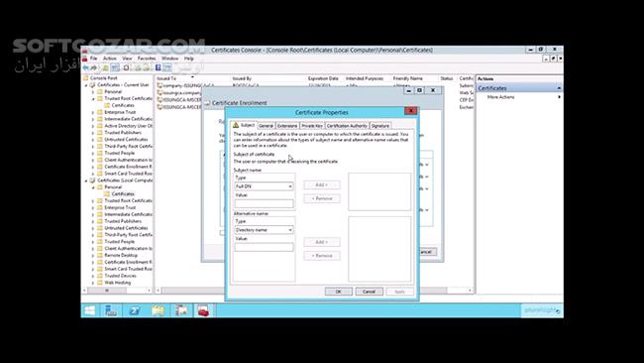Click the red toolbox MMC taskbar icon
The width and height of the screenshot is (644, 363).
pos(204,310)
